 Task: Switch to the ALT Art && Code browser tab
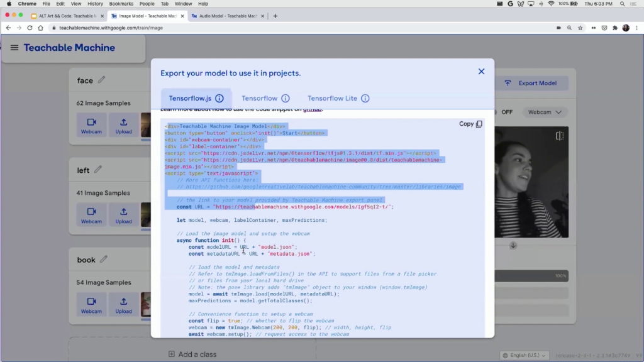(67, 16)
